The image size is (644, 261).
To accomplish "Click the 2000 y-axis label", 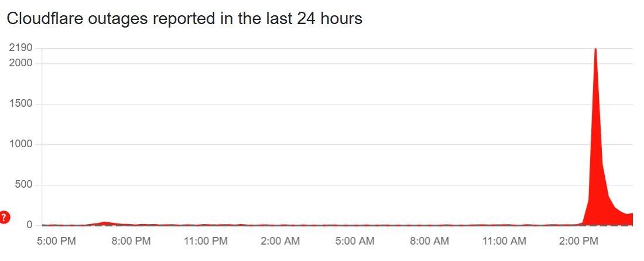I will pos(21,63).
